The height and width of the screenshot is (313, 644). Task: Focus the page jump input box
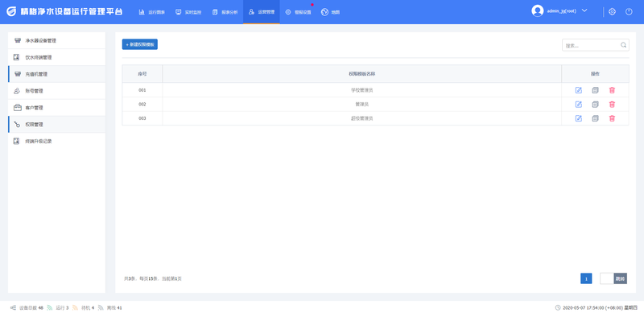point(607,278)
